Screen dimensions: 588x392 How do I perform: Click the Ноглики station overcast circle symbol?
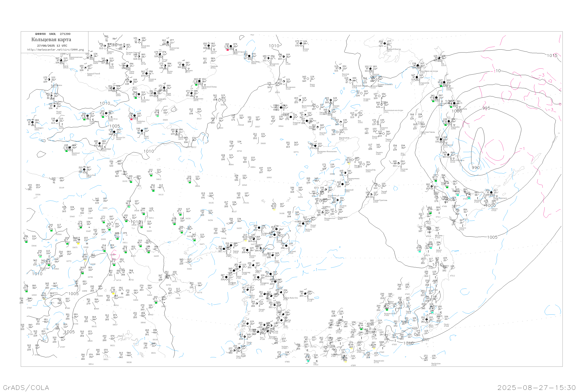(444, 83)
